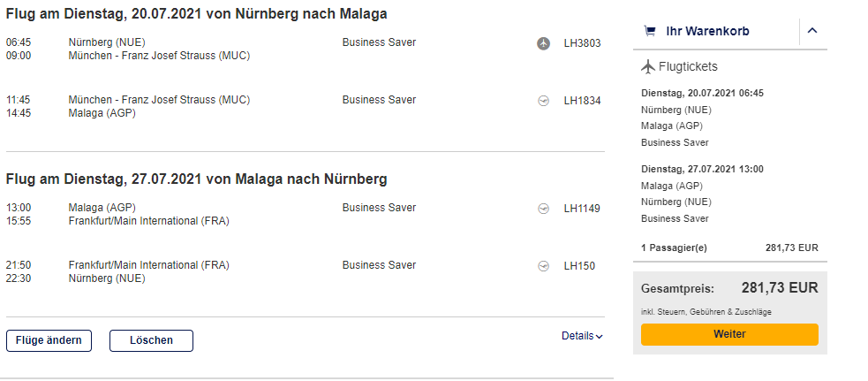Viewport: 868px width, 381px height.
Task: Click the Lufthansa logo beside LH150
Action: 544,265
